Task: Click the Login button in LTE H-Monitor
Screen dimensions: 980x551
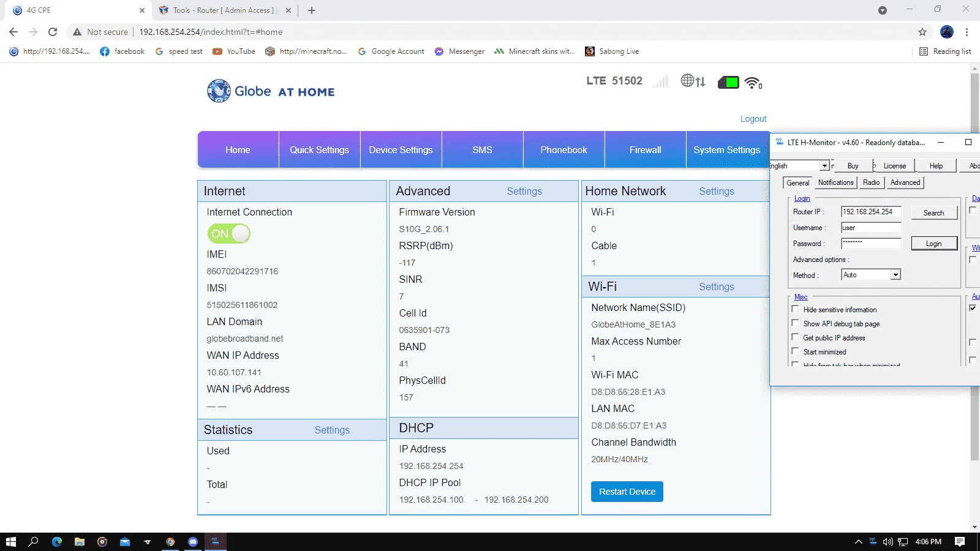Action: 933,244
